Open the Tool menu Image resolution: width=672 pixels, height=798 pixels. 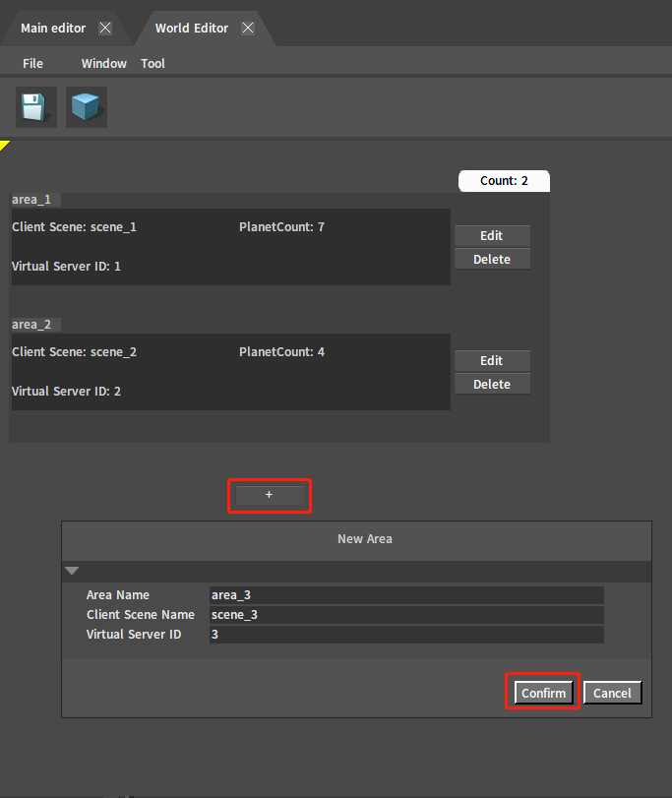[x=153, y=63]
